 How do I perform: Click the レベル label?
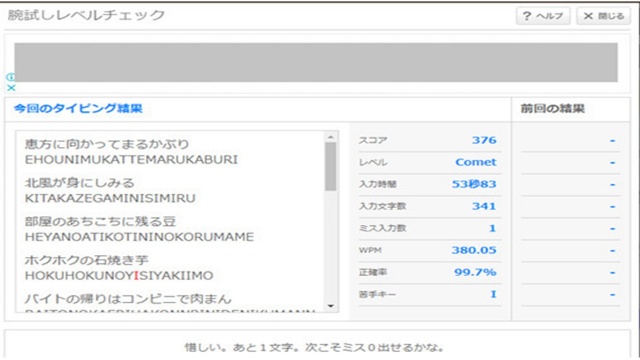pos(373,162)
